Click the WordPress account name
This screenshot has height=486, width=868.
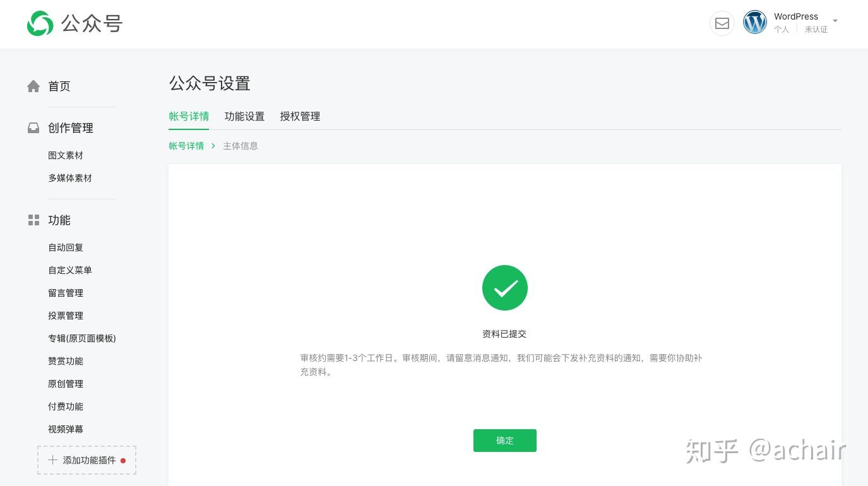coord(796,16)
